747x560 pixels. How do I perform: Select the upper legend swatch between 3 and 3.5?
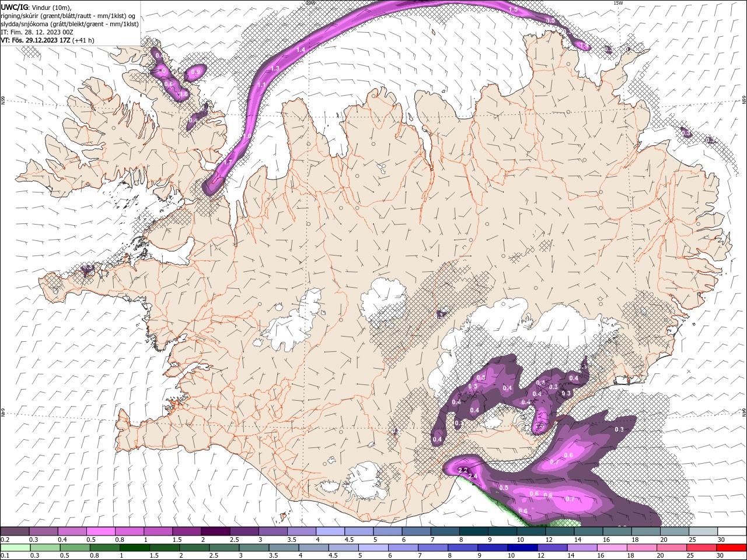click(273, 531)
